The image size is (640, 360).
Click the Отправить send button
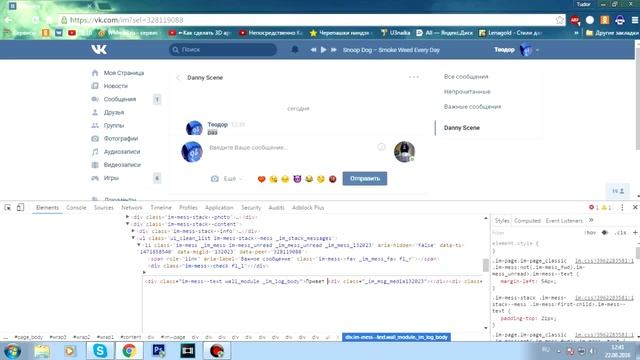pyautogui.click(x=364, y=178)
